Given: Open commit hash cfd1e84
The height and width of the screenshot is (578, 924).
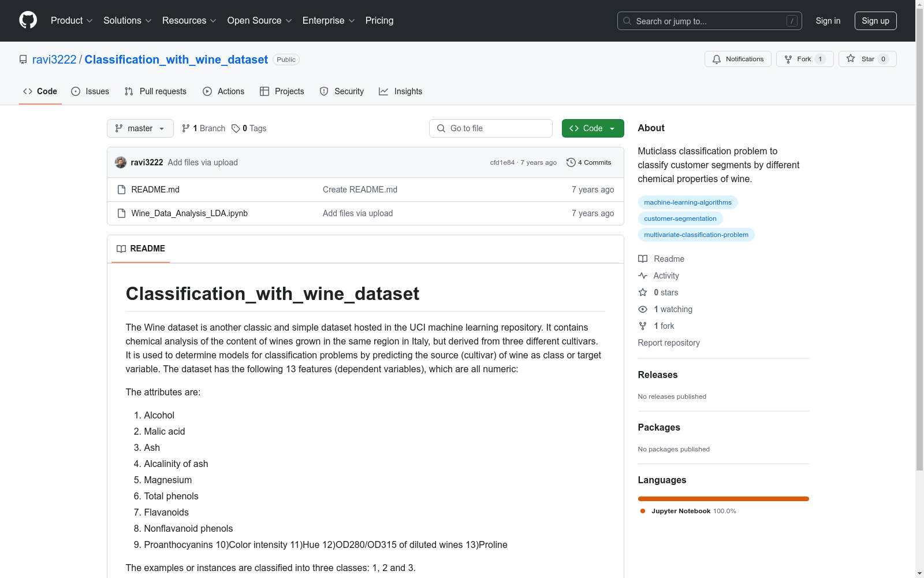Looking at the screenshot, I should 502,162.
